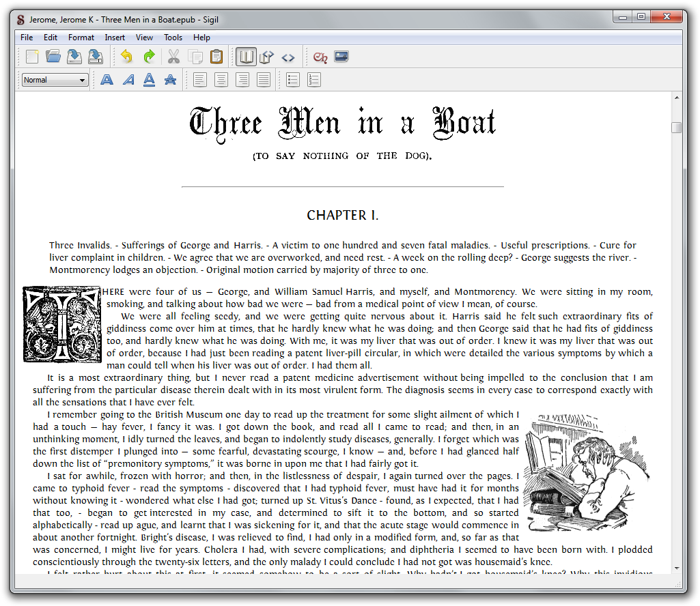Click the decorative drop-cap T image
Viewport: 700px width, 606px height.
(62, 324)
